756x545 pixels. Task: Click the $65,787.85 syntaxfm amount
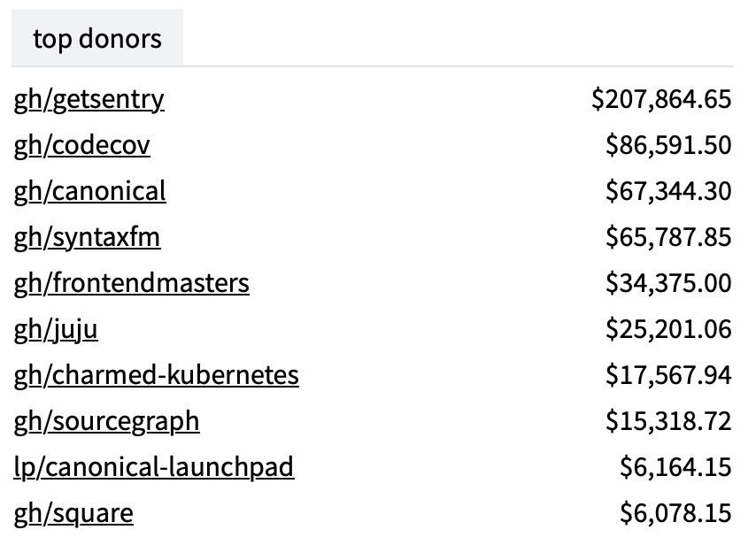coord(668,237)
